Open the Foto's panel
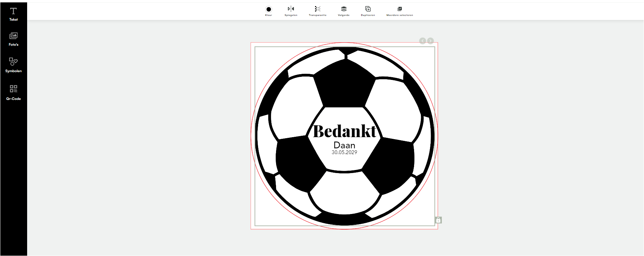644x256 pixels. [x=14, y=39]
